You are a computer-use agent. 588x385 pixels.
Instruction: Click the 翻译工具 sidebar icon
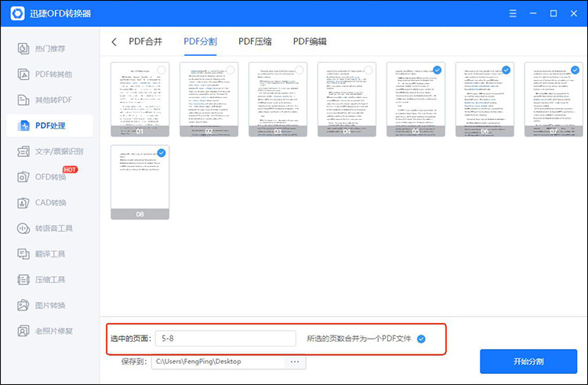(x=24, y=254)
